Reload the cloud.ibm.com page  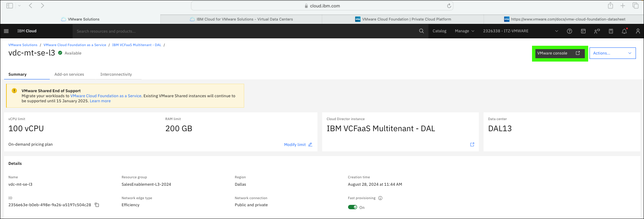(x=449, y=6)
